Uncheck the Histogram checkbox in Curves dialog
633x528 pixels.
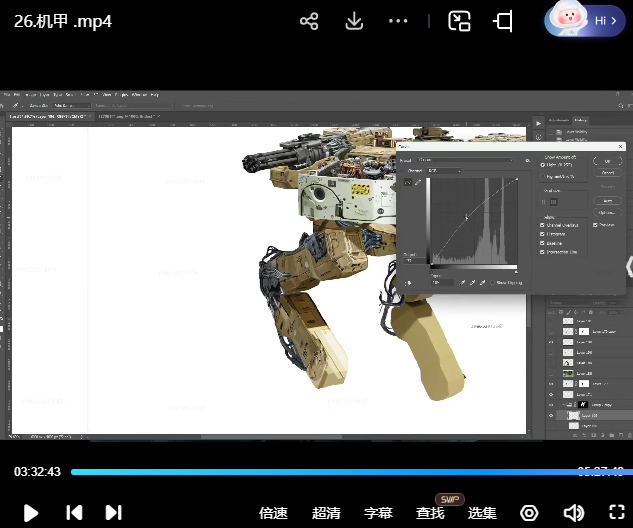[543, 233]
